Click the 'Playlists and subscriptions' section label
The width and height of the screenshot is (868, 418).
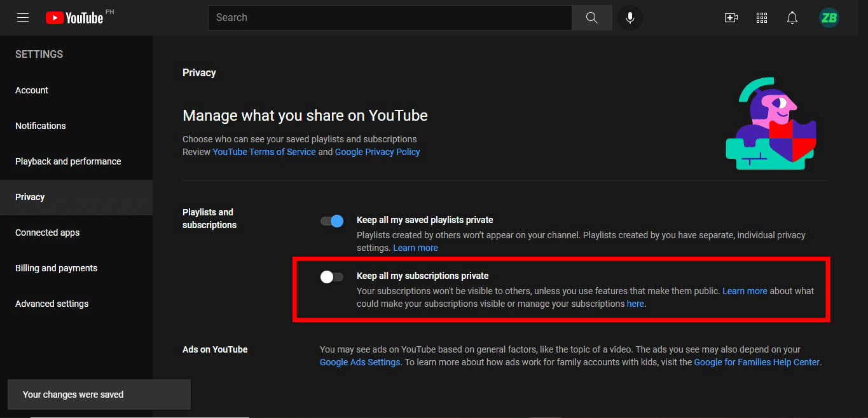coord(209,219)
